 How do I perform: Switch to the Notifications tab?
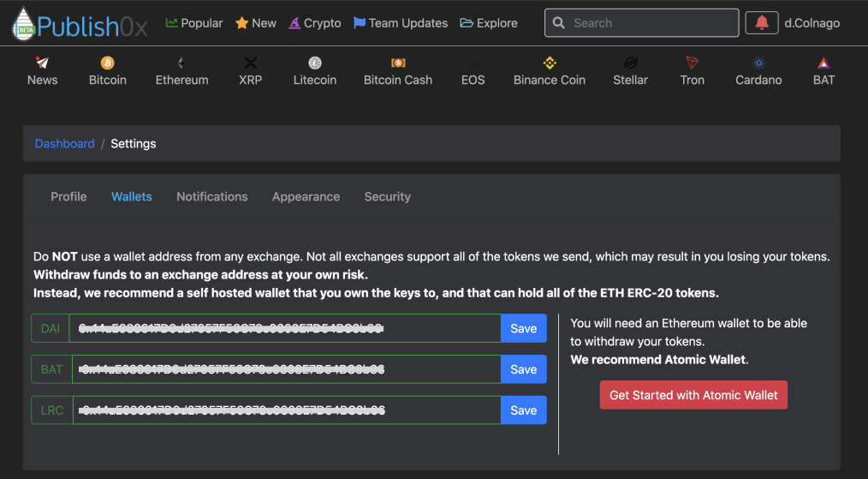[x=212, y=197]
